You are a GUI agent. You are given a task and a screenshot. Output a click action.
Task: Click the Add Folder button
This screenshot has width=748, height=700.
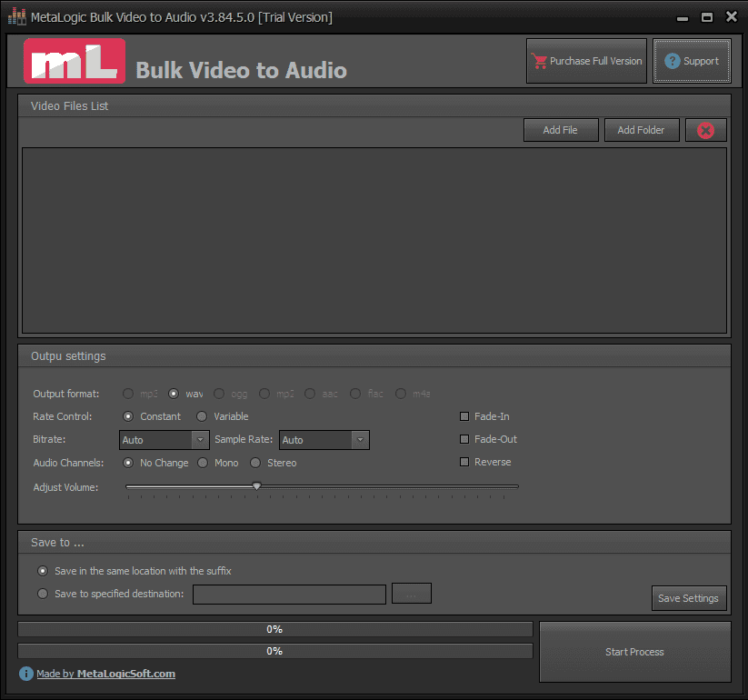tap(642, 130)
